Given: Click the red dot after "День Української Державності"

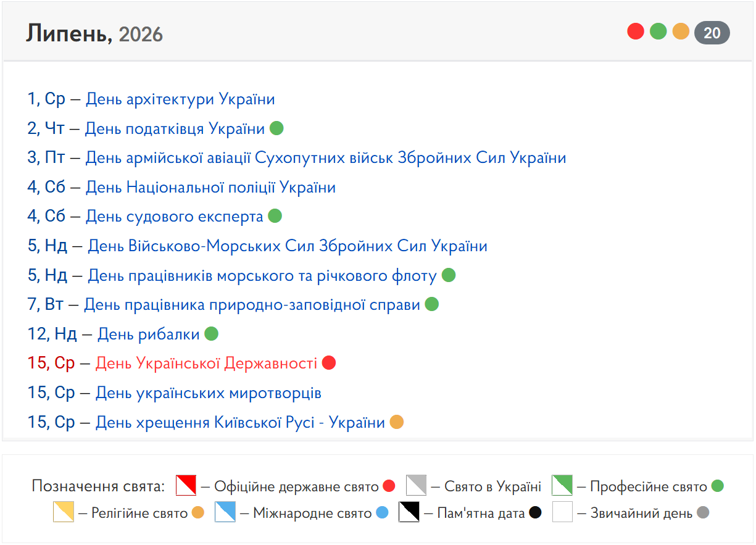Looking at the screenshot, I should [x=329, y=363].
